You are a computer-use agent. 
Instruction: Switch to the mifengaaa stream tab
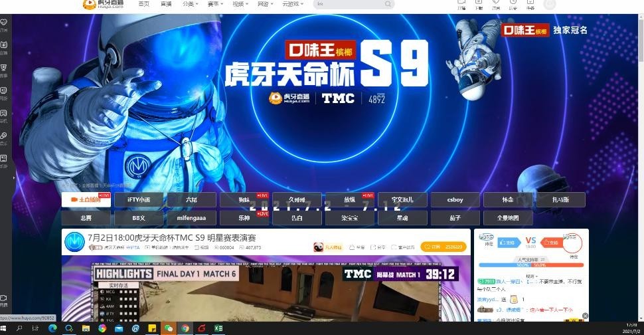191,218
